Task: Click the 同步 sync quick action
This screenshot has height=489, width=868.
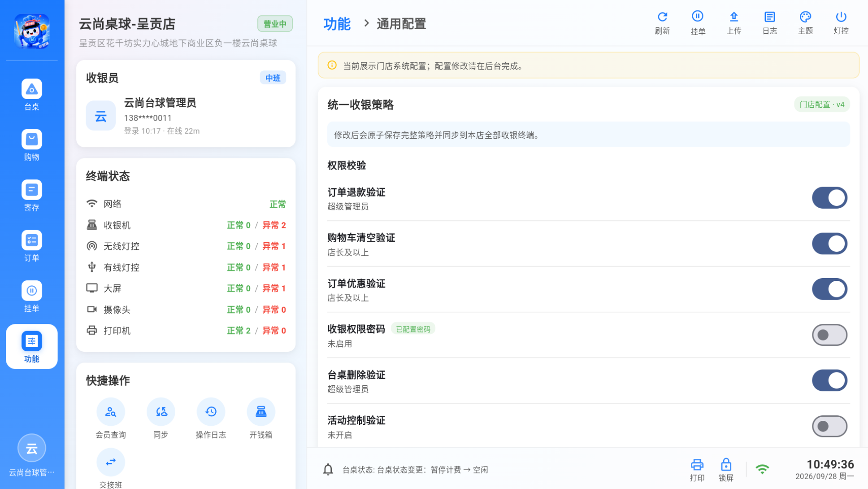Action: tap(161, 419)
